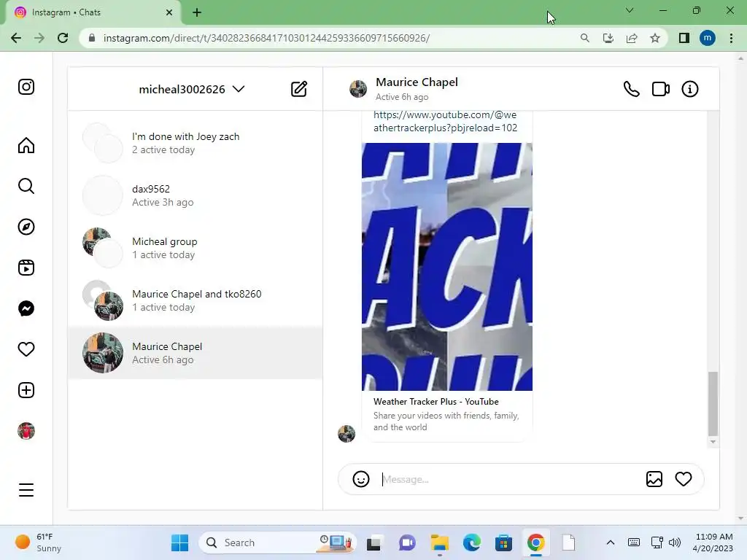This screenshot has width=747, height=560.
Task: Click taskbar Search box
Action: (x=277, y=542)
